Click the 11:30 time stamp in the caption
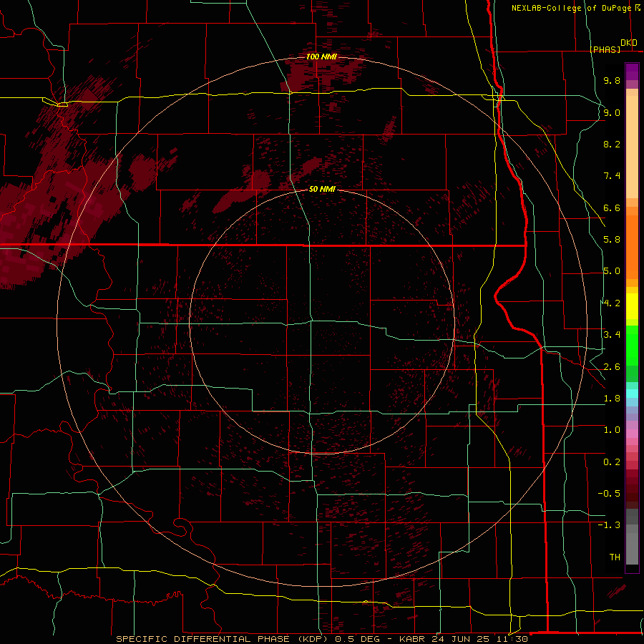The width and height of the screenshot is (644, 644). 511,639
